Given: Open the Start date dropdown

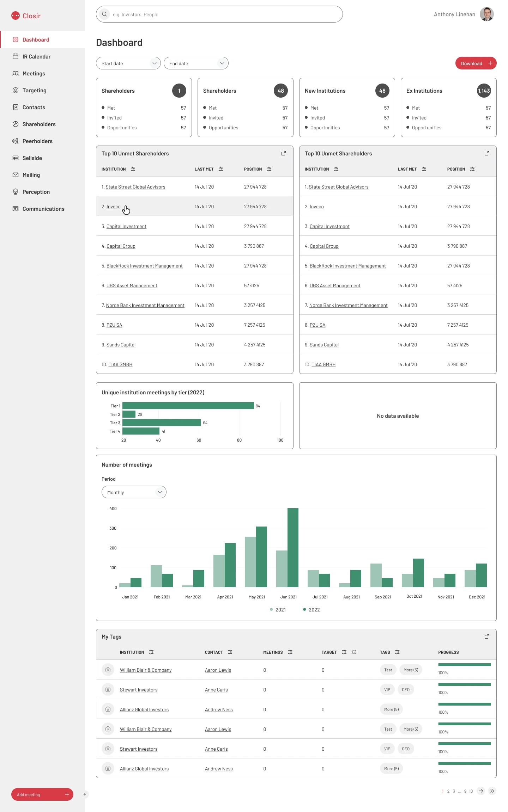Looking at the screenshot, I should [128, 63].
